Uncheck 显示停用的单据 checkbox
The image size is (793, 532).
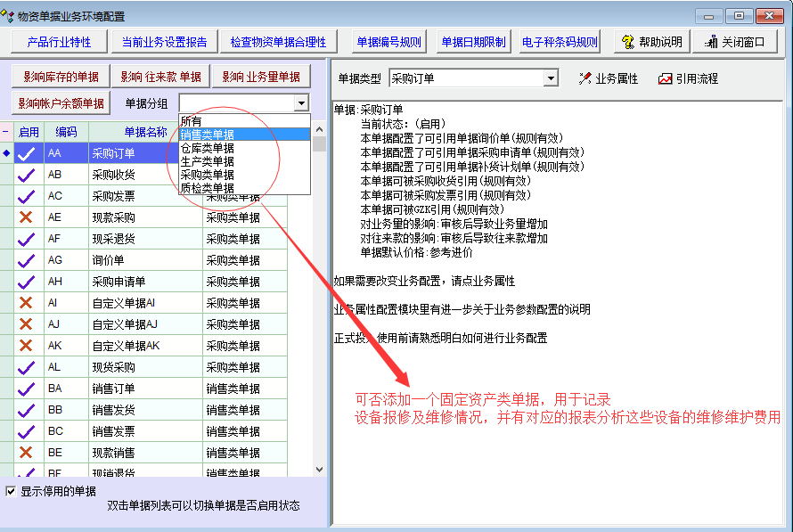click(11, 491)
